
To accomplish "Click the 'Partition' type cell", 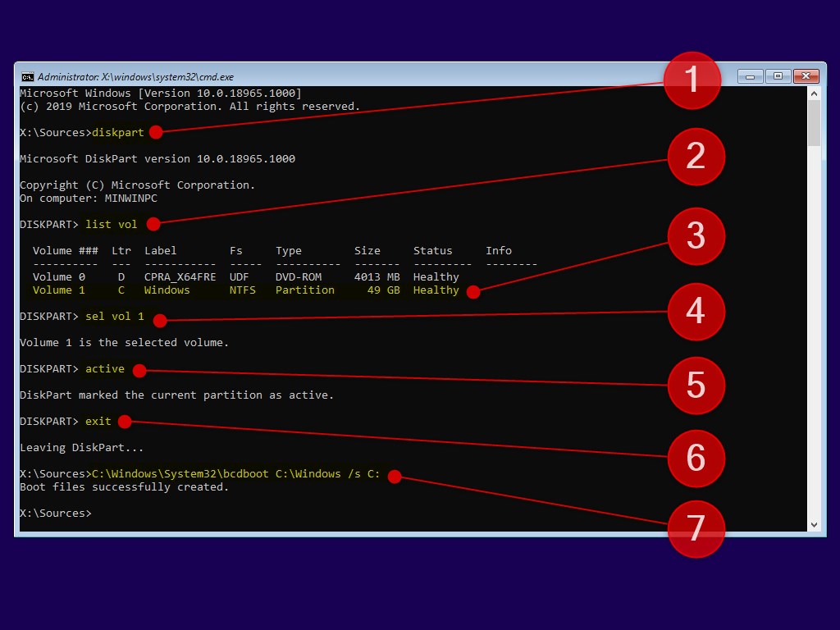I will tap(305, 290).
